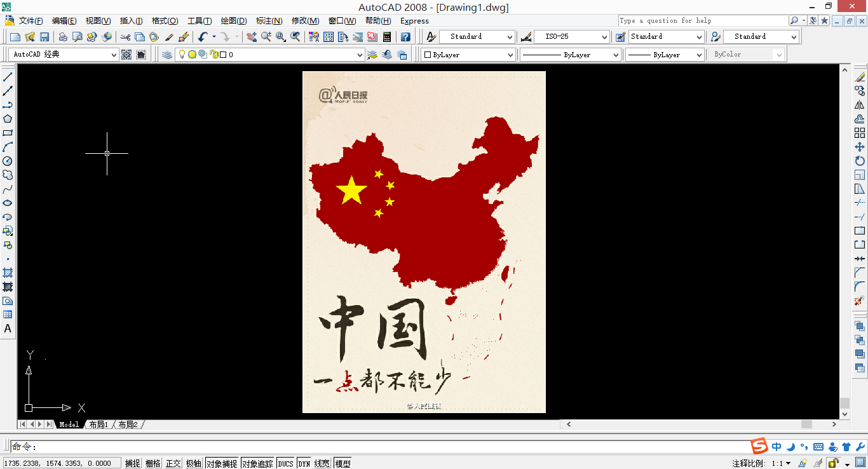Screen dimensions: 868x469
Task: Click the Move tool icon
Action: 860,147
